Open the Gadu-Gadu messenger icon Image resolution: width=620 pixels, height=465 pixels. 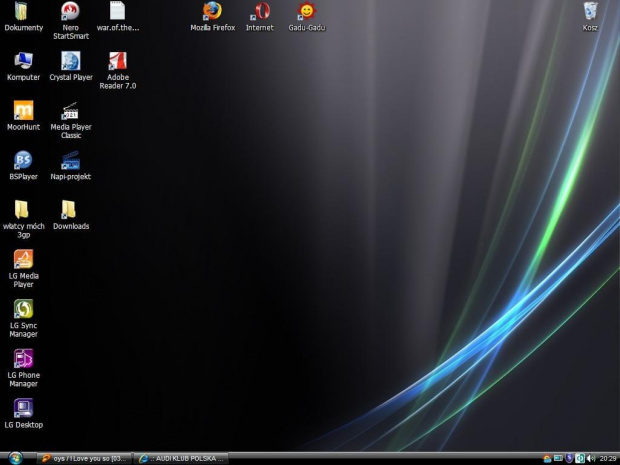(x=307, y=12)
